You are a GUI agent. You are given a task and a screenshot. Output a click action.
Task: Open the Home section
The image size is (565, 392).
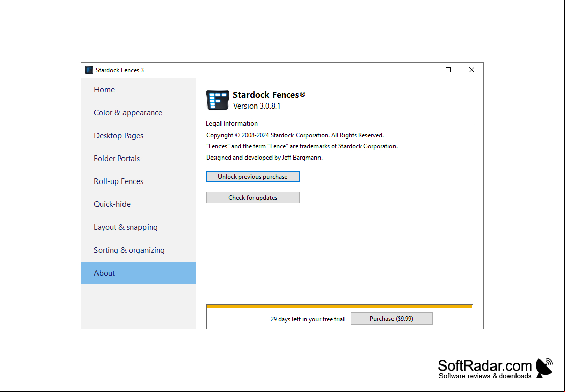point(138,90)
